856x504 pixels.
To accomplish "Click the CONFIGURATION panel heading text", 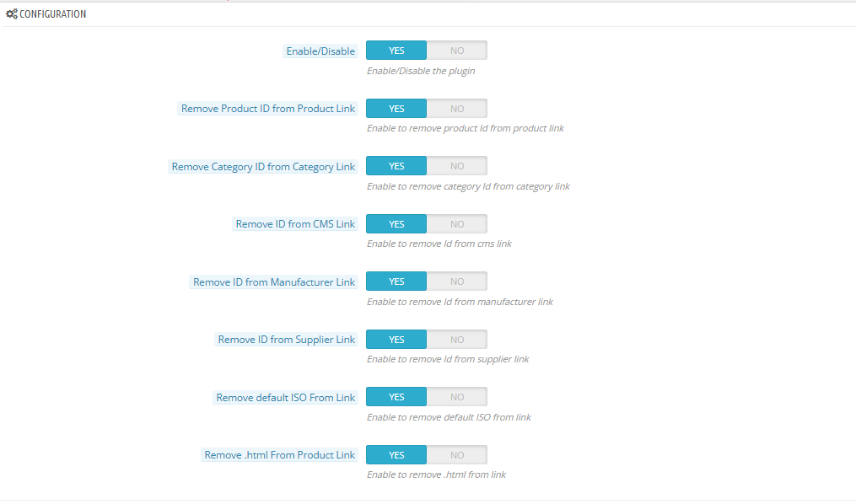I will tap(53, 14).
